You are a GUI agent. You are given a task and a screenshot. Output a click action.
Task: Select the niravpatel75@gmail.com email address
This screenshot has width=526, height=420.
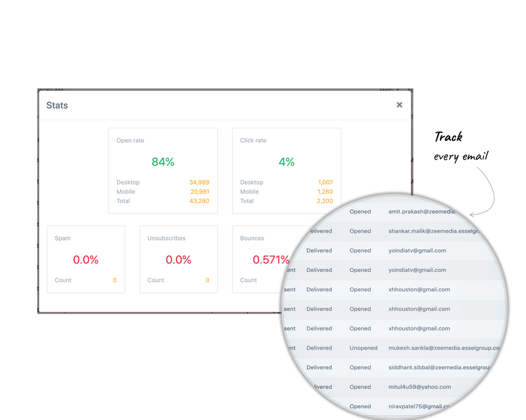tap(419, 406)
